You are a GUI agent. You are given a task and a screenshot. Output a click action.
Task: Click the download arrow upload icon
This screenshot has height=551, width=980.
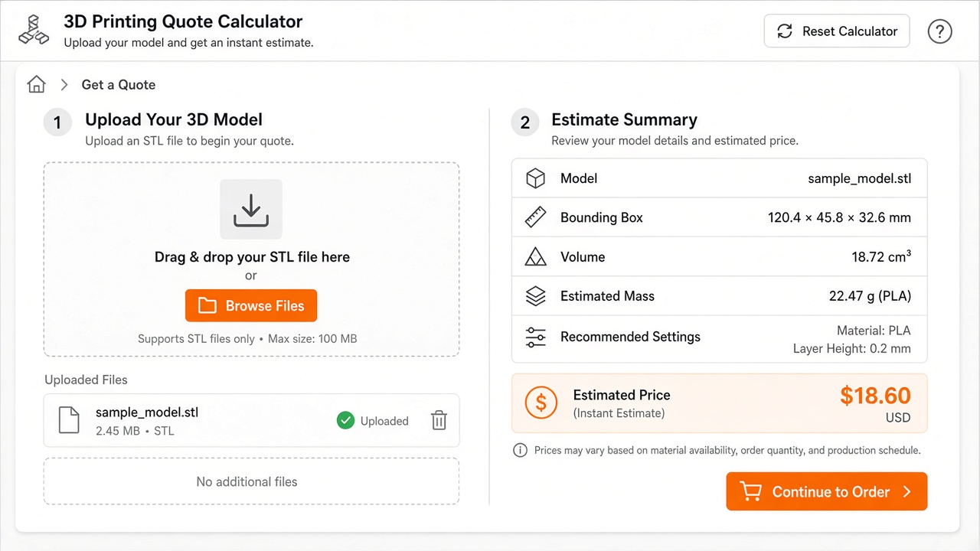coord(251,209)
